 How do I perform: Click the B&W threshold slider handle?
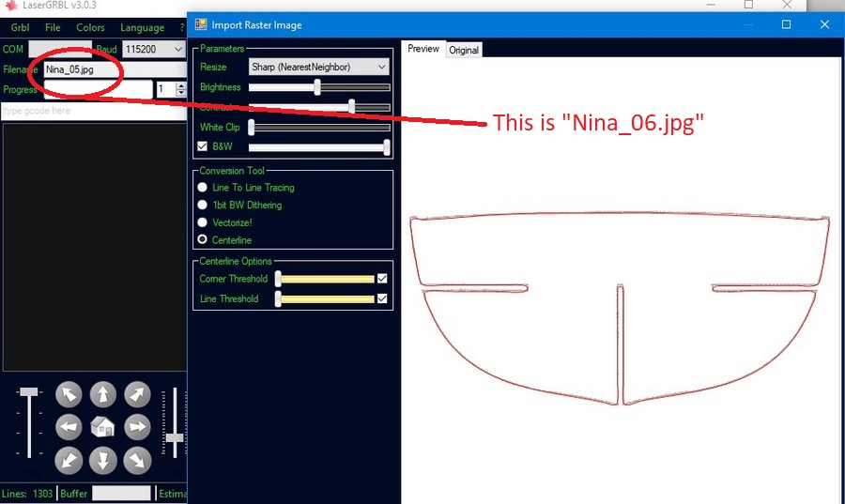point(387,147)
